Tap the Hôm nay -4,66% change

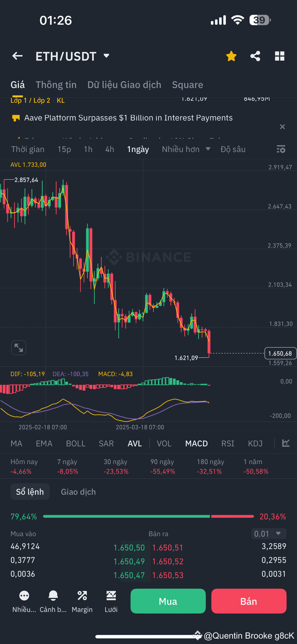(24, 466)
